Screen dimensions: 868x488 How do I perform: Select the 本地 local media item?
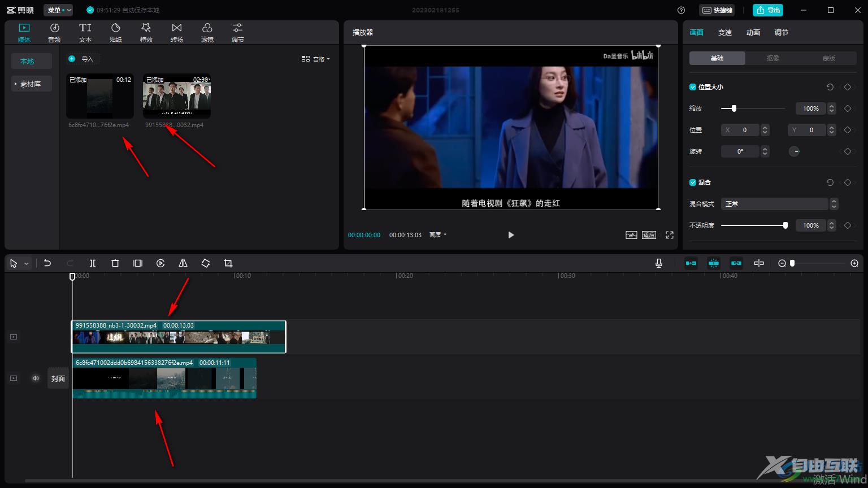(32, 61)
